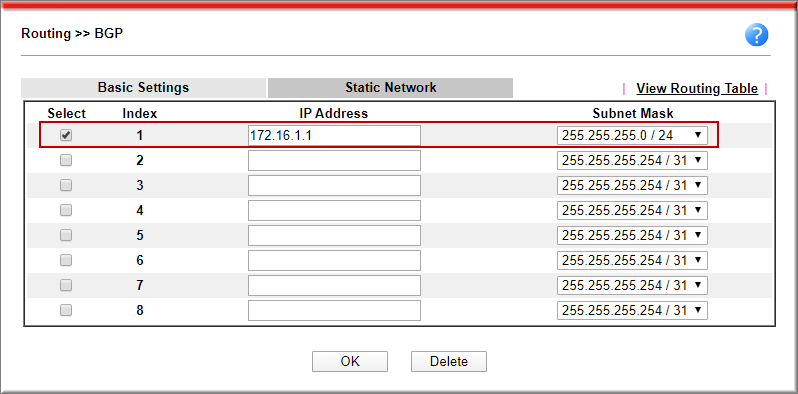Click the empty IP Address field for index 2
Screen dimensions: 798x394
[334, 160]
